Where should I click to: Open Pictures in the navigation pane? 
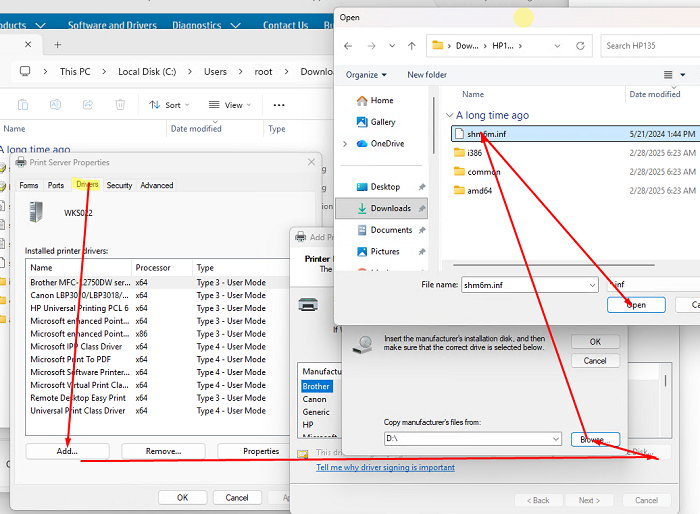tap(379, 251)
